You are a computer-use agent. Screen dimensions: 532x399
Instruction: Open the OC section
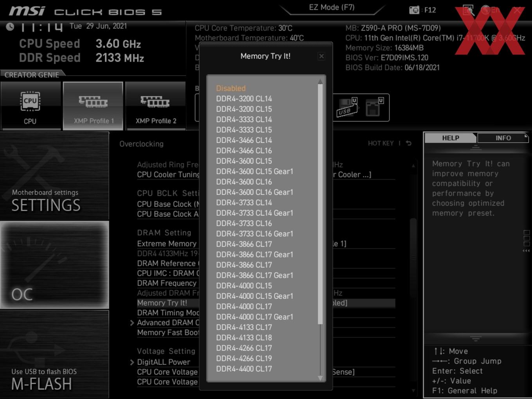(54, 265)
